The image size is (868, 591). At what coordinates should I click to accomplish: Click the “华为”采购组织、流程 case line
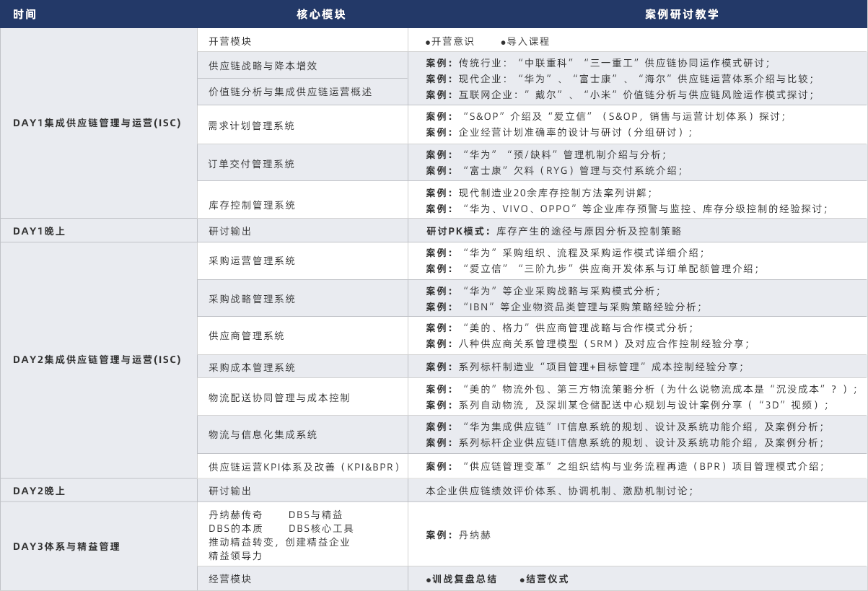[x=564, y=253]
